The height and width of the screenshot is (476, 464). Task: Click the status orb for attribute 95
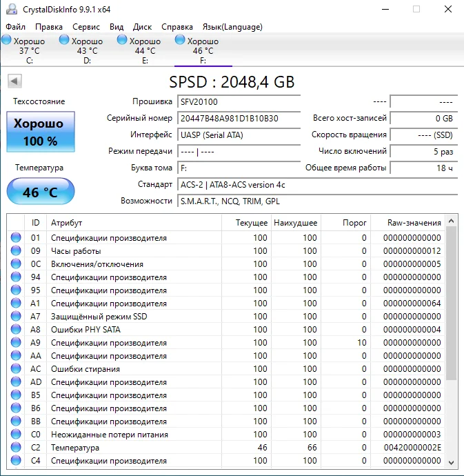tap(16, 290)
